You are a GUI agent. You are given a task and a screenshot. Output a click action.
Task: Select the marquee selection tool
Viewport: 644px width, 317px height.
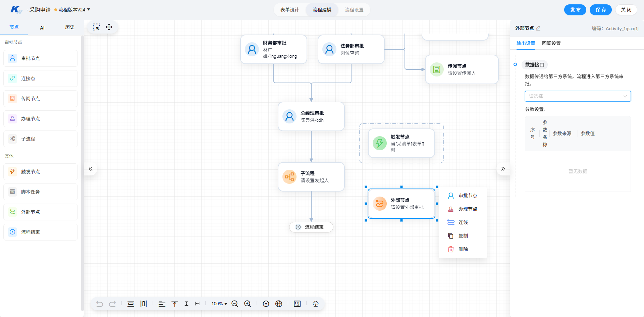point(96,27)
